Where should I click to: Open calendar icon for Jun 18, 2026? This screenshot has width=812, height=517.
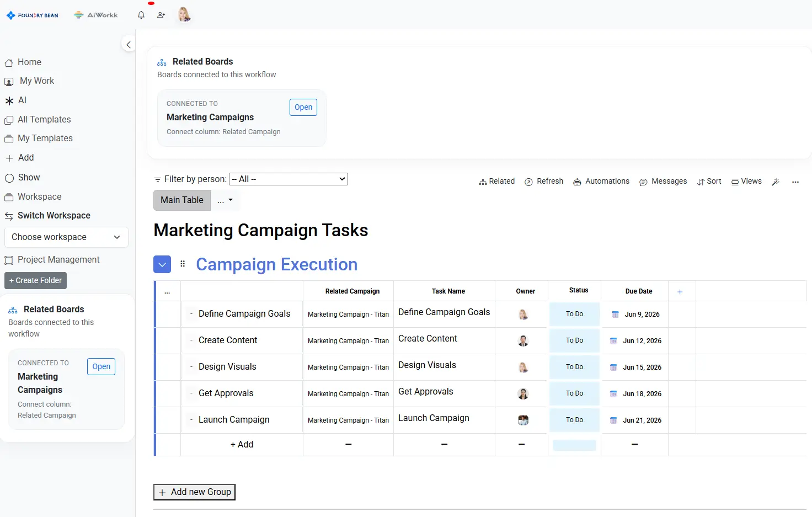click(613, 394)
